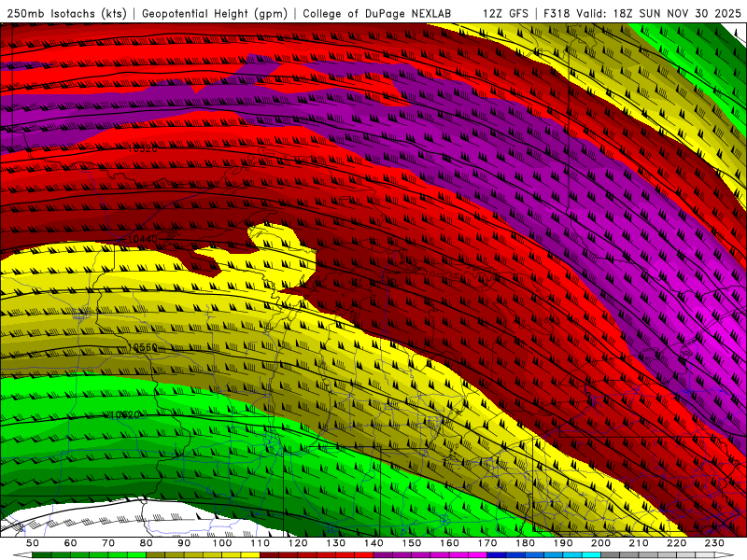
Task: Click the 'F318 Valid: 18Z SUN NOV 30 2025' text
Action: tap(642, 13)
